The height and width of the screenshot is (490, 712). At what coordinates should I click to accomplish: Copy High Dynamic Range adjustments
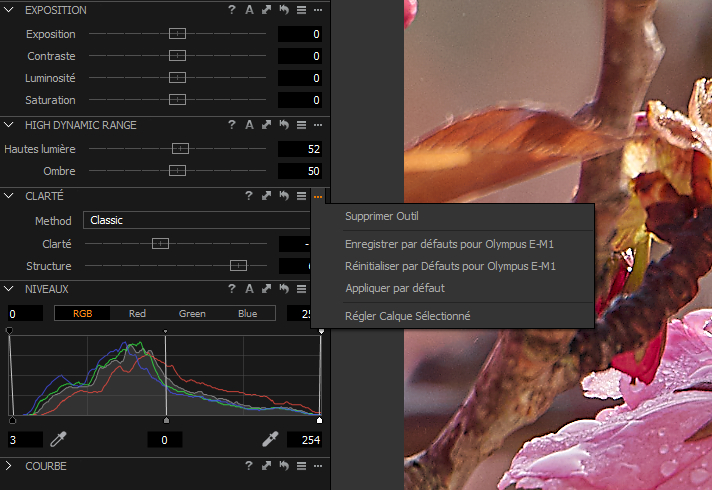coord(267,124)
